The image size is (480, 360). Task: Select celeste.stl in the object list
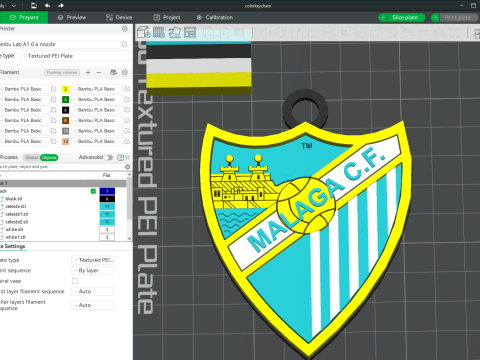(x=16, y=206)
